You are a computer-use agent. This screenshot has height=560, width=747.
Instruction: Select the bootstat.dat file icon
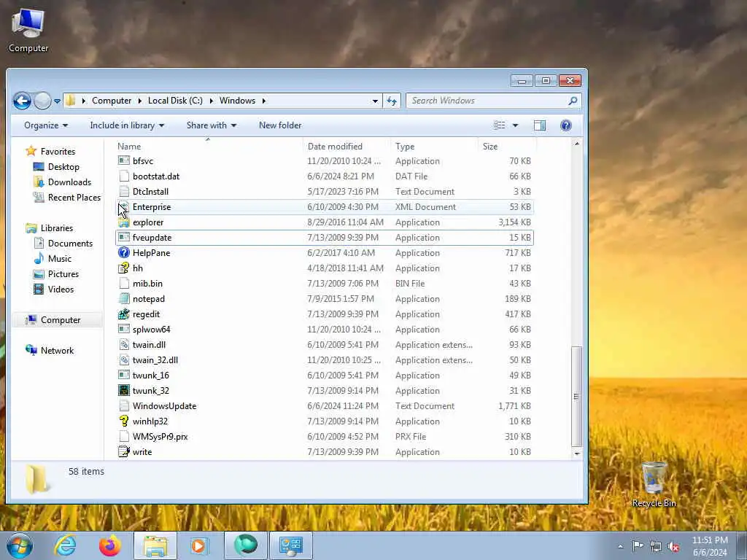coord(124,176)
